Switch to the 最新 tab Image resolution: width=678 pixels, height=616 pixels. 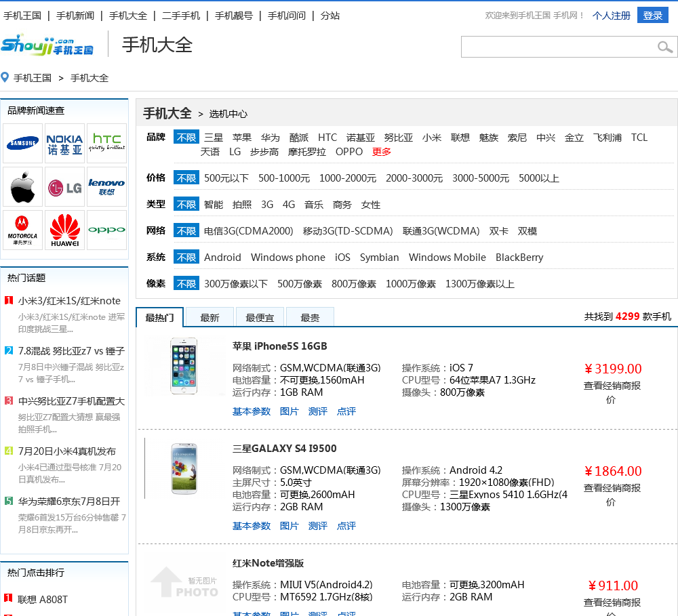click(210, 318)
